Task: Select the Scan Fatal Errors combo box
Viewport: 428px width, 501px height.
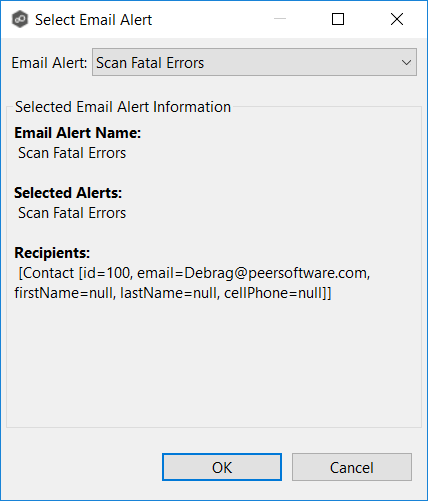Action: 254,62
